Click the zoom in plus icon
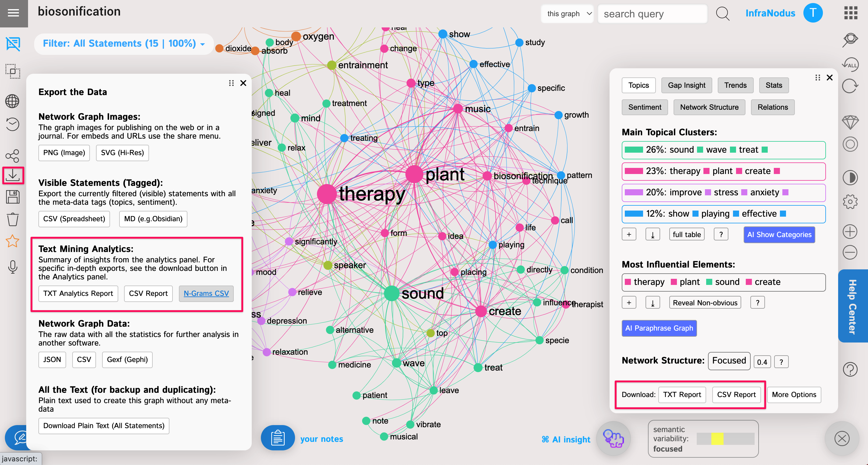This screenshot has width=868, height=465. tap(850, 232)
